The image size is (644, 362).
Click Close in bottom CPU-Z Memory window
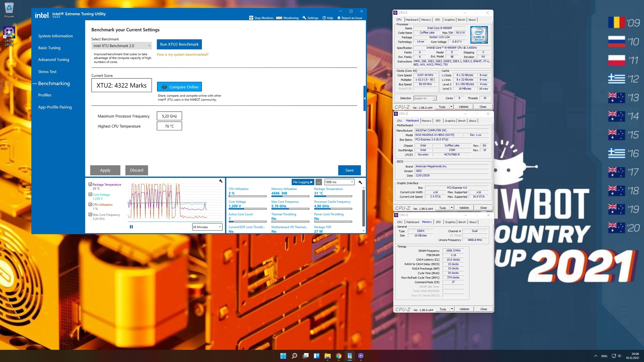click(x=483, y=309)
